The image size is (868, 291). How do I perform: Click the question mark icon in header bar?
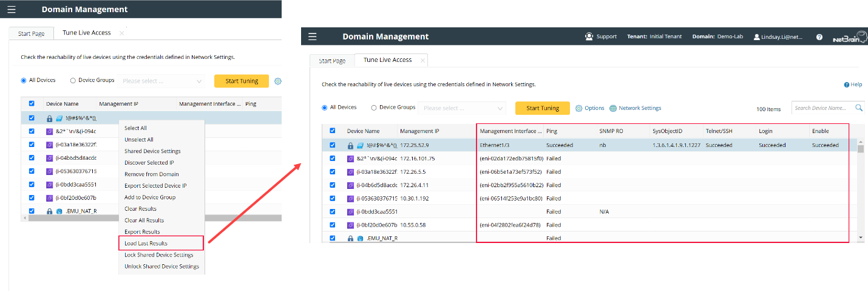click(819, 37)
